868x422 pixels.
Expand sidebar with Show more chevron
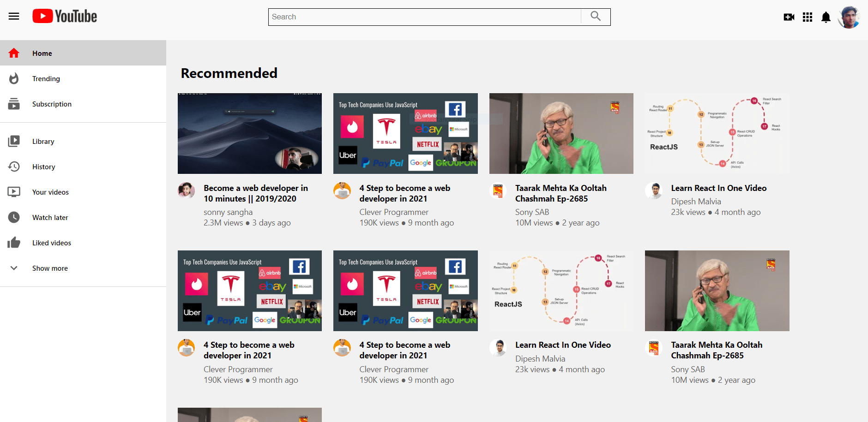(14, 268)
